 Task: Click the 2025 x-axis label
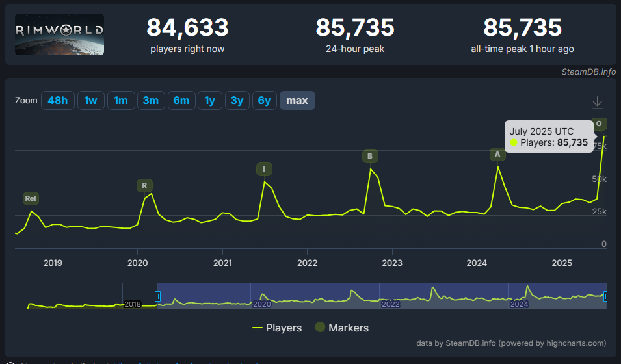[562, 263]
